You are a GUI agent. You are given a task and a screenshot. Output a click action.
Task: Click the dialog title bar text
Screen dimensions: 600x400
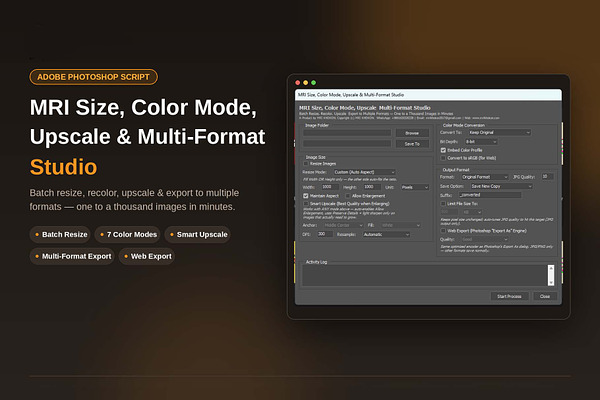pyautogui.click(x=351, y=95)
